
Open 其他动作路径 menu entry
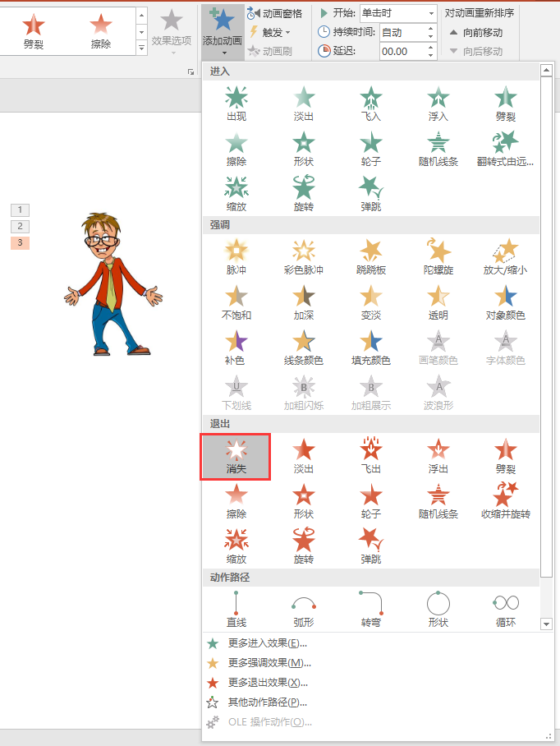268,702
